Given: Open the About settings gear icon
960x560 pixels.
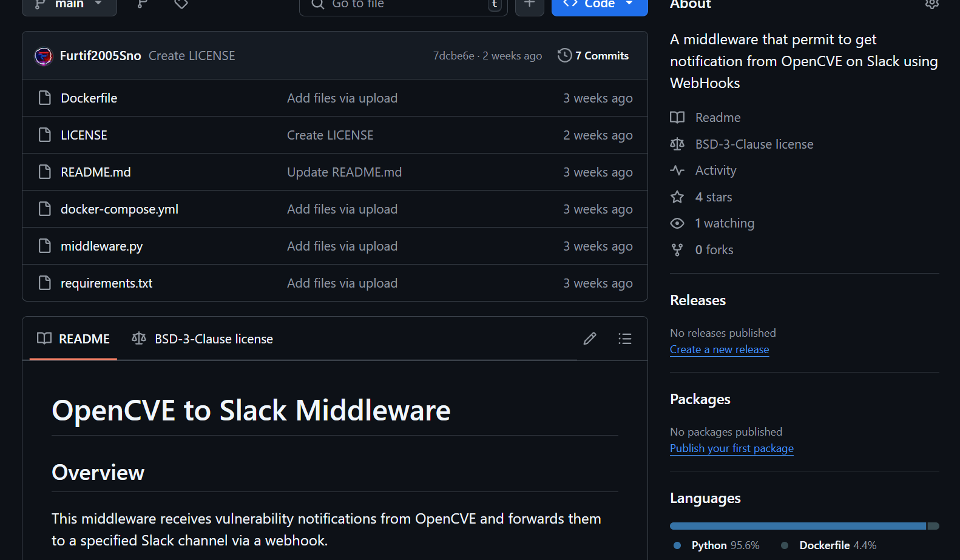Looking at the screenshot, I should [x=932, y=4].
